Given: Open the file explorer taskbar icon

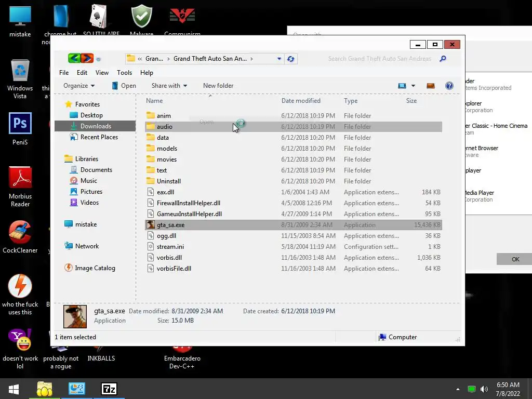Looking at the screenshot, I should coord(45,389).
